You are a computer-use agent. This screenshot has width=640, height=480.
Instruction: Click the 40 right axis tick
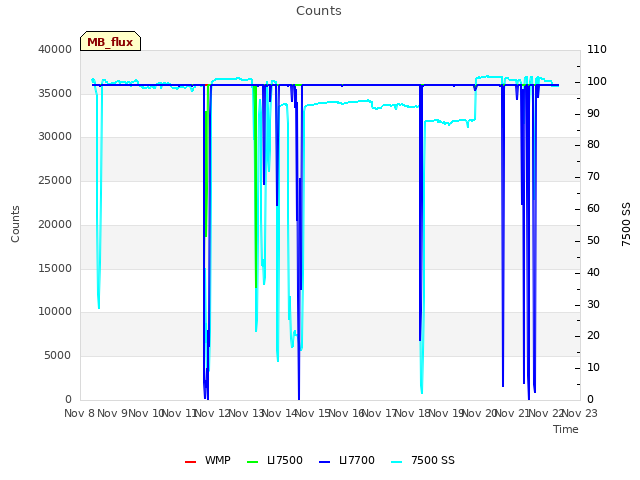click(593, 273)
